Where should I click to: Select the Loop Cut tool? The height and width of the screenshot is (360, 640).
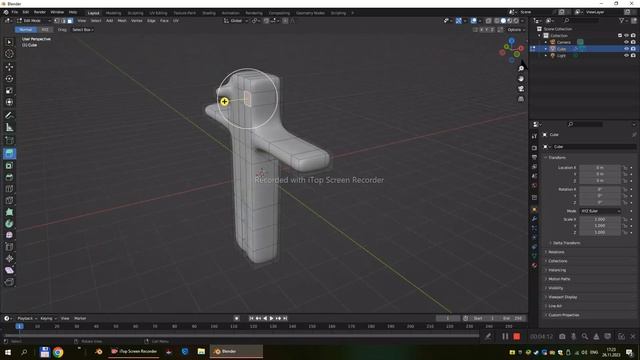pyautogui.click(x=9, y=189)
